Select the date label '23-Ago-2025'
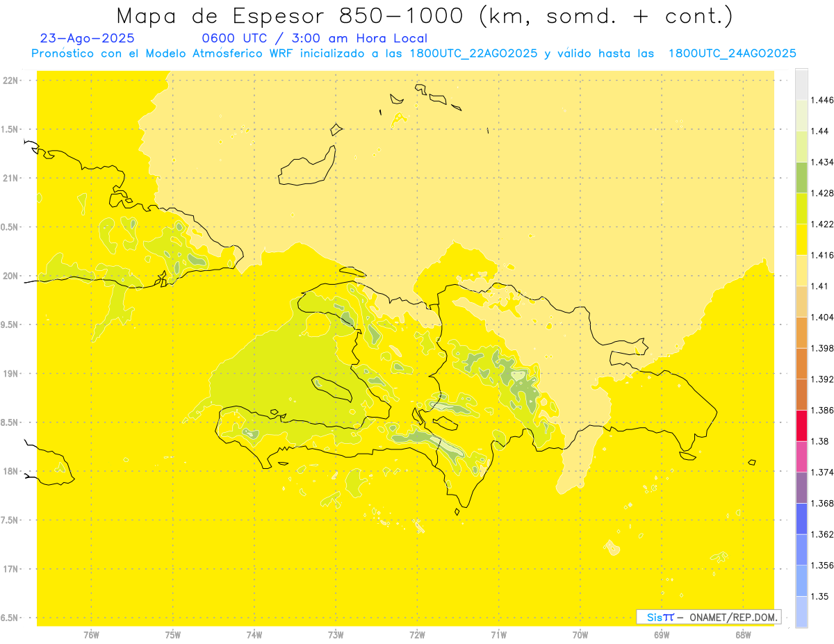The height and width of the screenshot is (644, 834). (88, 38)
